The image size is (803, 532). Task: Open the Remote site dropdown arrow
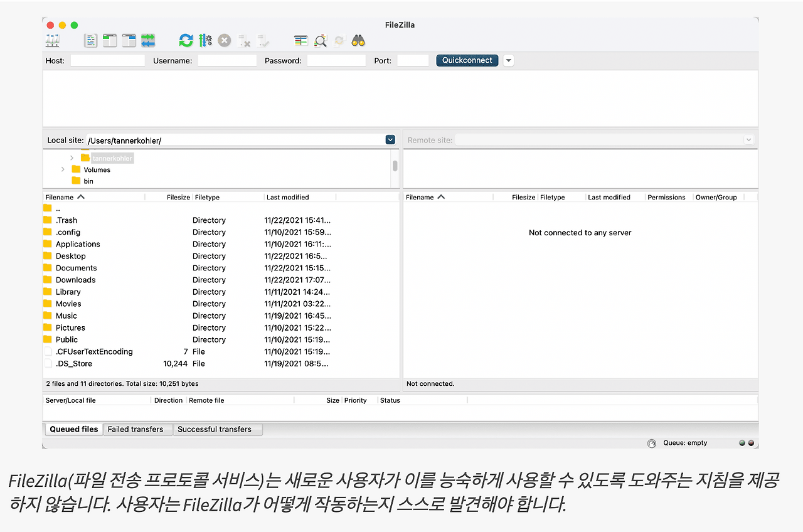(748, 140)
